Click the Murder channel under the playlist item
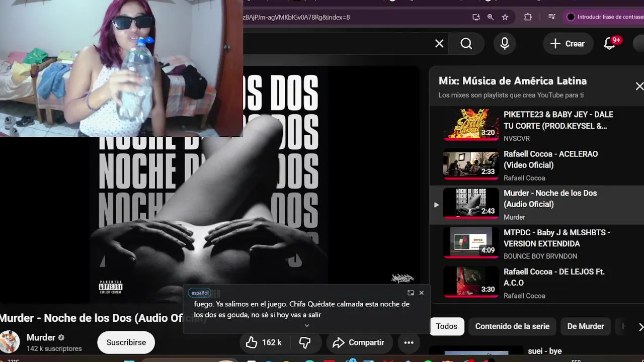Viewport: 644px width, 362px height. pyautogui.click(x=514, y=217)
